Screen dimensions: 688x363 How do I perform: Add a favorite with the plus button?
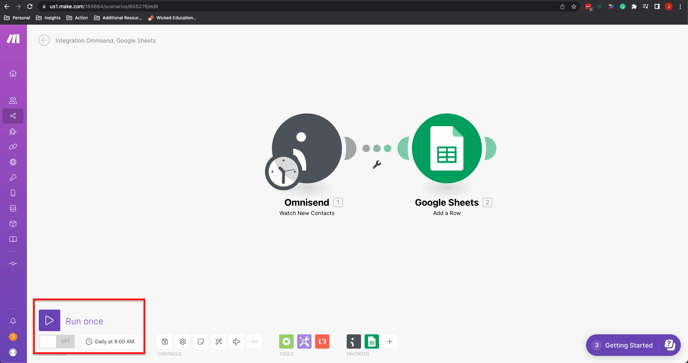click(390, 341)
